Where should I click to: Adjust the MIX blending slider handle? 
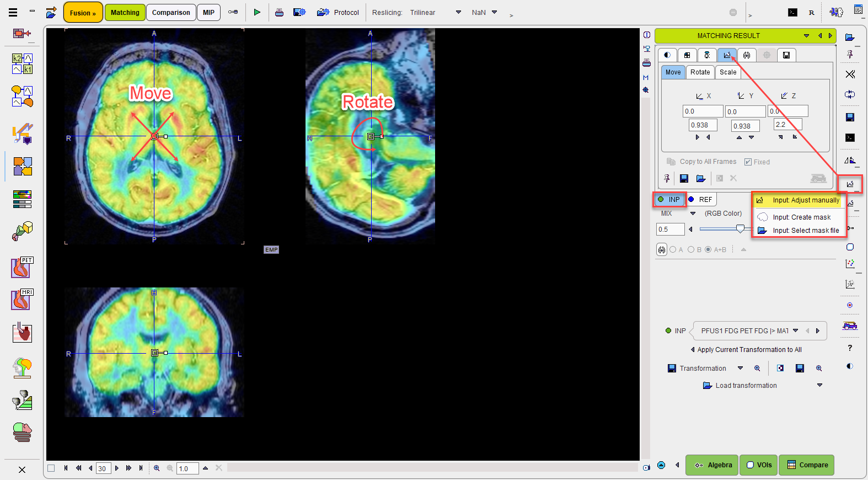(x=740, y=229)
